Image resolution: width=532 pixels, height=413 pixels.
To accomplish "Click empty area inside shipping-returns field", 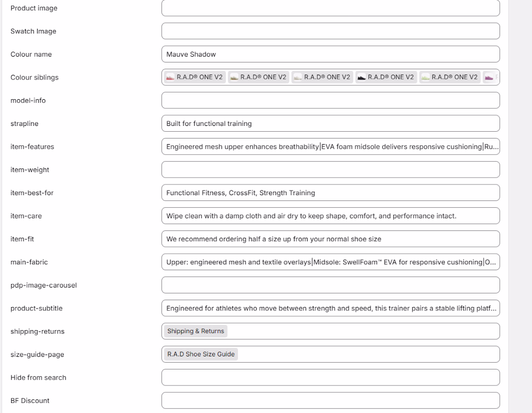I will [x=363, y=331].
